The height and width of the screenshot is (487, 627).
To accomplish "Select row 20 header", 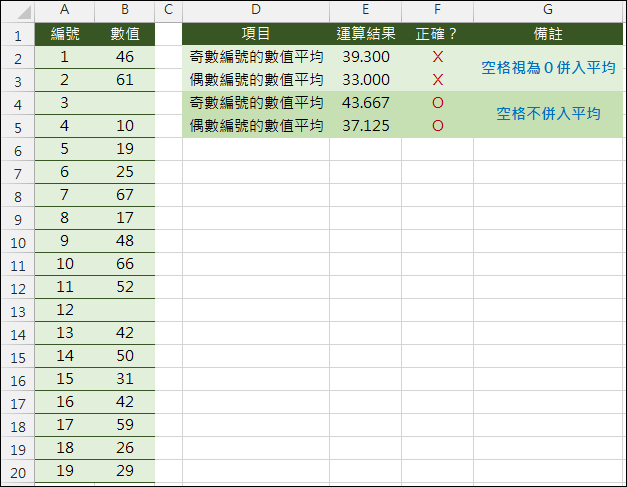I will pos(18,472).
